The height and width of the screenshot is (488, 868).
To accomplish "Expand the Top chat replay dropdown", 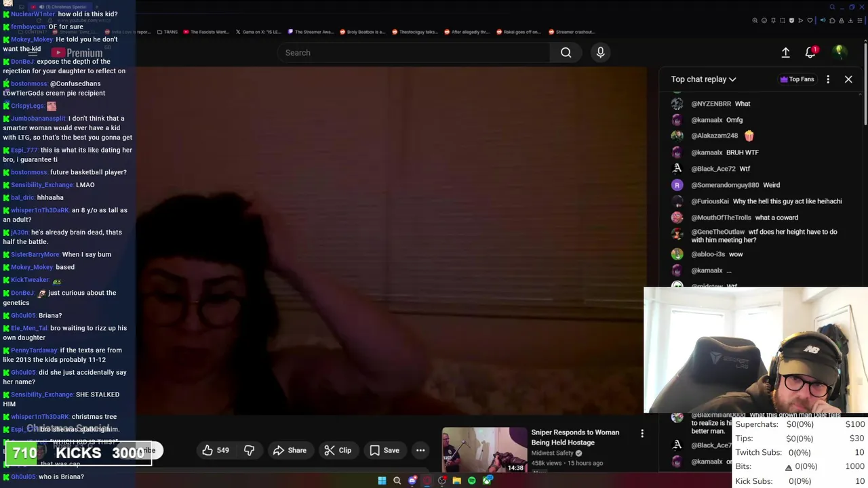I will click(x=703, y=79).
